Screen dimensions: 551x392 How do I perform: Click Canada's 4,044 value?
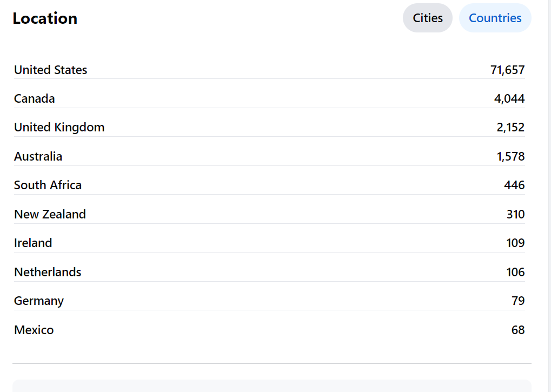[x=509, y=98]
